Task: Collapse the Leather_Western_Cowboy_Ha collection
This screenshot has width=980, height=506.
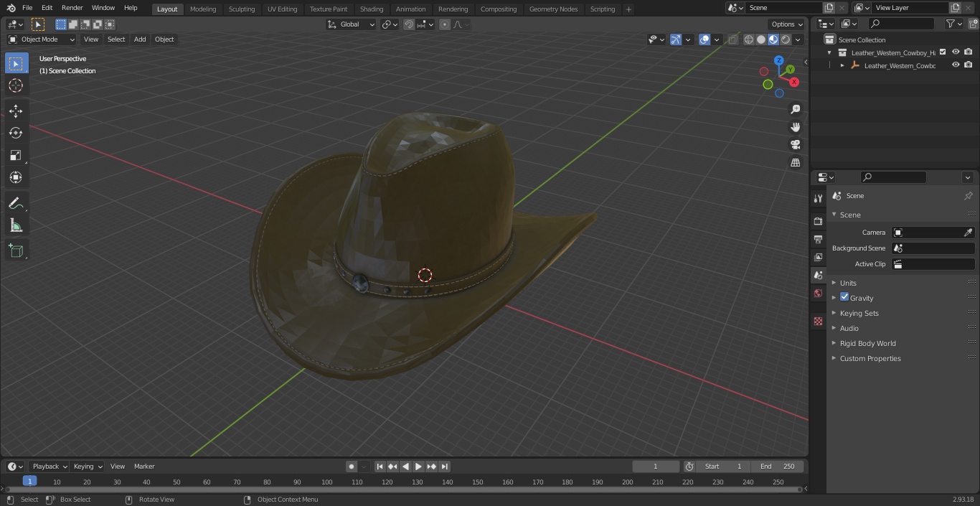Action: pyautogui.click(x=829, y=52)
